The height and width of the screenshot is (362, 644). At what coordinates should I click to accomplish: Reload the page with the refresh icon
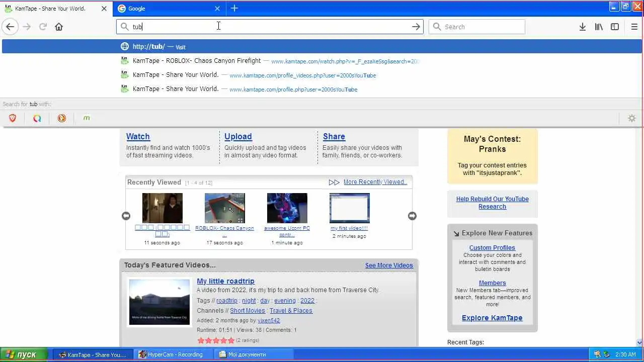[x=43, y=27]
